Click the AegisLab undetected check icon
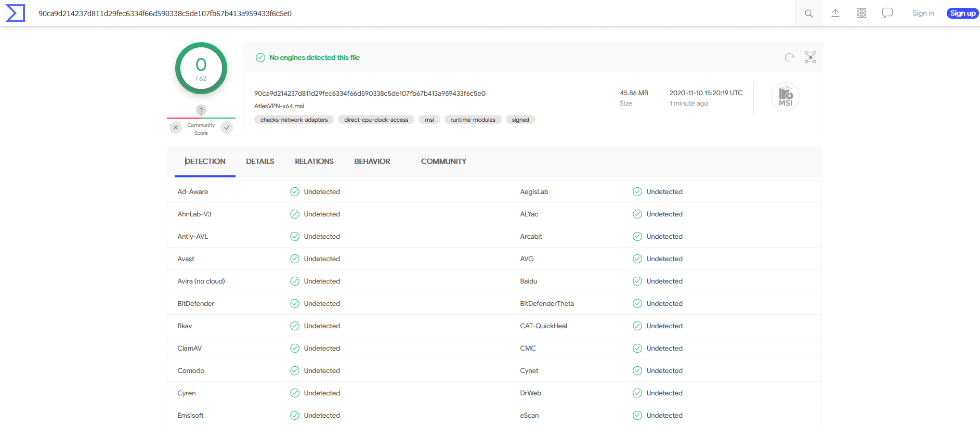 (x=637, y=191)
